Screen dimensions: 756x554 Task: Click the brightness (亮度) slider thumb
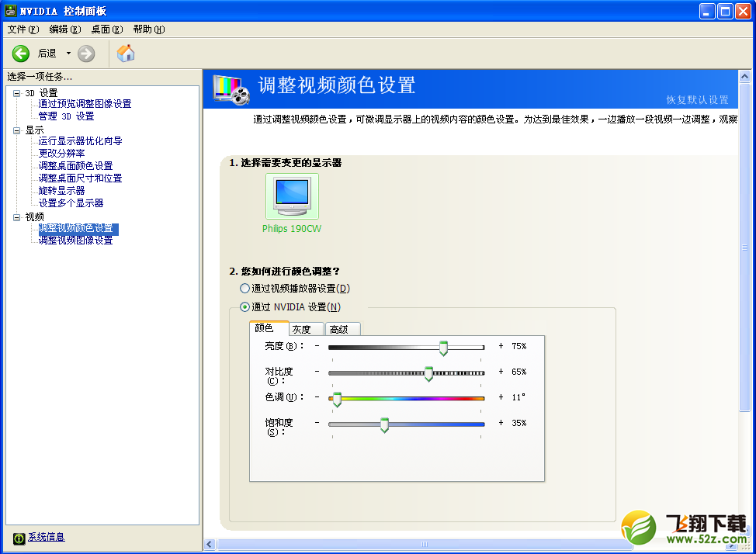click(443, 348)
